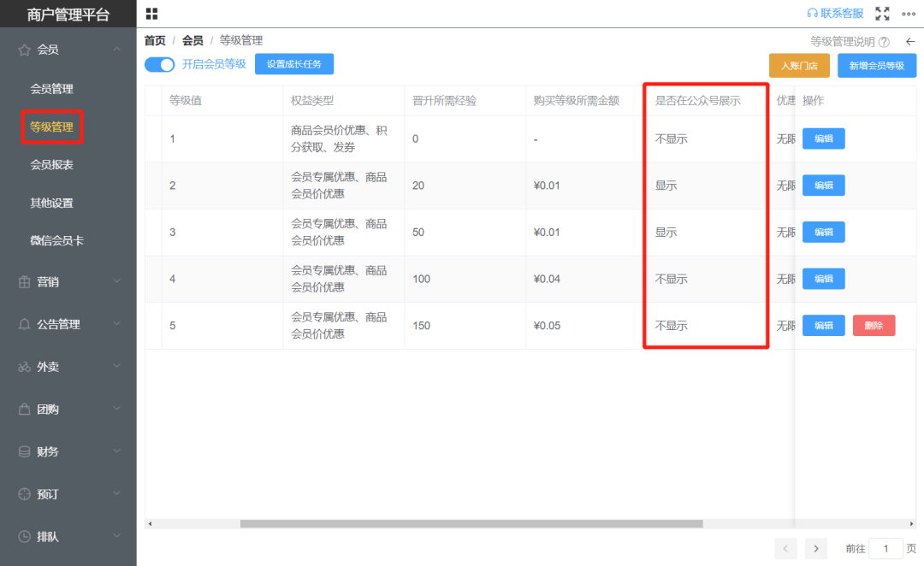Viewport: 924px width, 566px height.
Task: Open 会员报表 in the sidebar
Action: (52, 165)
